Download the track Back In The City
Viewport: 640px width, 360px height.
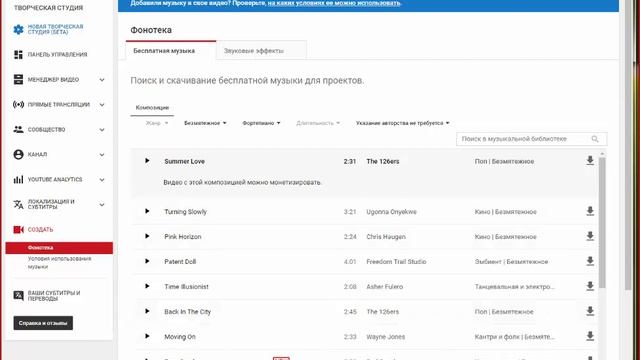coord(590,311)
